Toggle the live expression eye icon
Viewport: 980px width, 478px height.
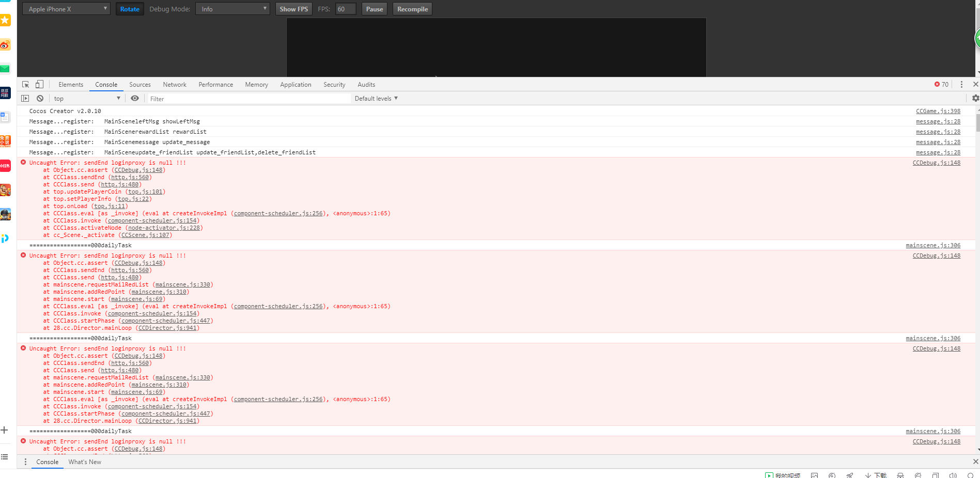pyautogui.click(x=135, y=99)
